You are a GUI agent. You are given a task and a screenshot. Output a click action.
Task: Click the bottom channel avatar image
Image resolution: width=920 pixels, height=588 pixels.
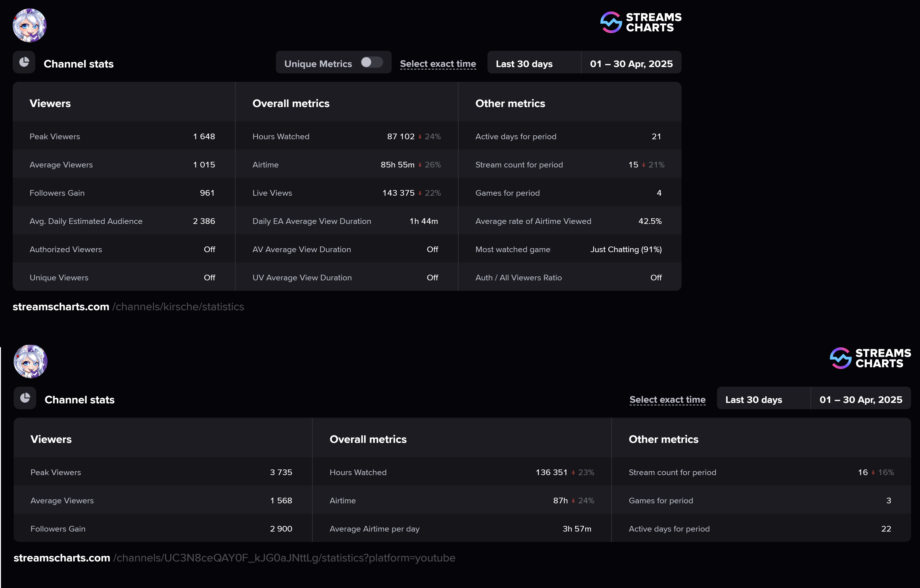(x=30, y=361)
